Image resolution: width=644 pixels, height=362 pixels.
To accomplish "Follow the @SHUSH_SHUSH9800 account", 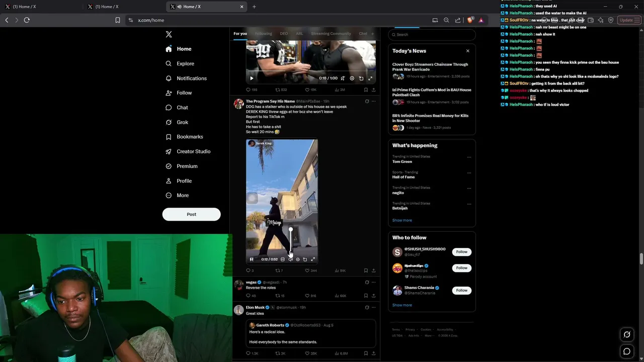I will click(461, 252).
